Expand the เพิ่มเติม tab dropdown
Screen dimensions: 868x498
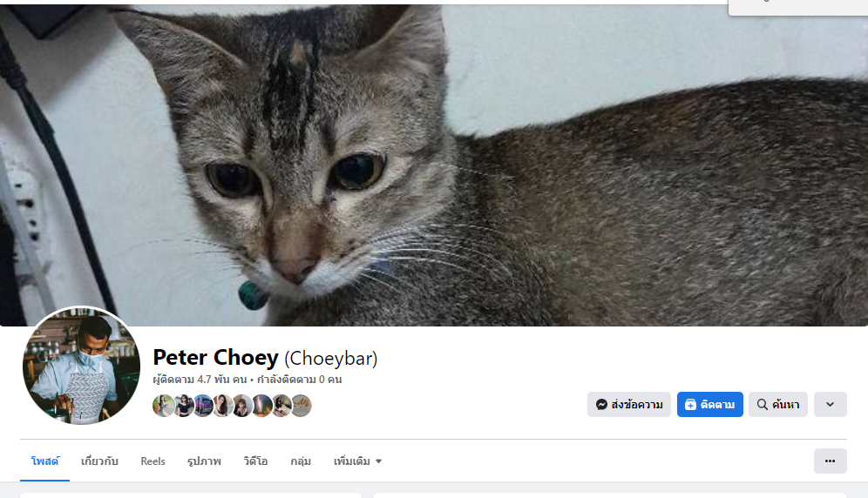click(357, 461)
